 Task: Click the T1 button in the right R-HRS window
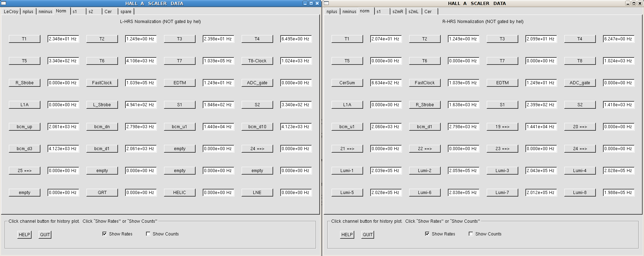point(347,39)
